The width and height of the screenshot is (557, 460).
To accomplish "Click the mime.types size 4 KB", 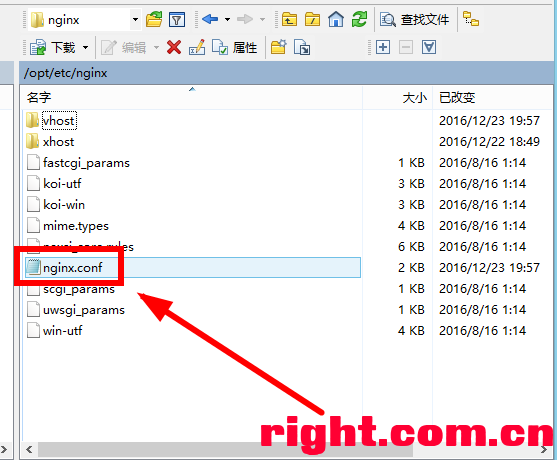I will [x=411, y=226].
